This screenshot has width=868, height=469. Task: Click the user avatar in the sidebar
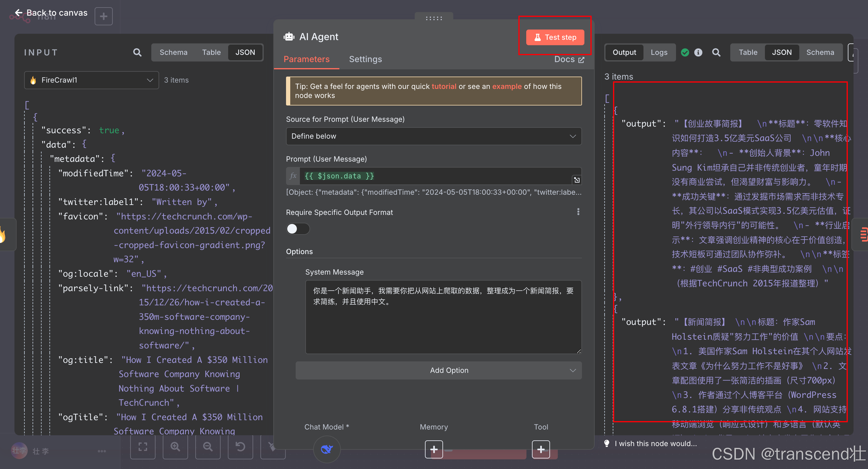[19, 451]
